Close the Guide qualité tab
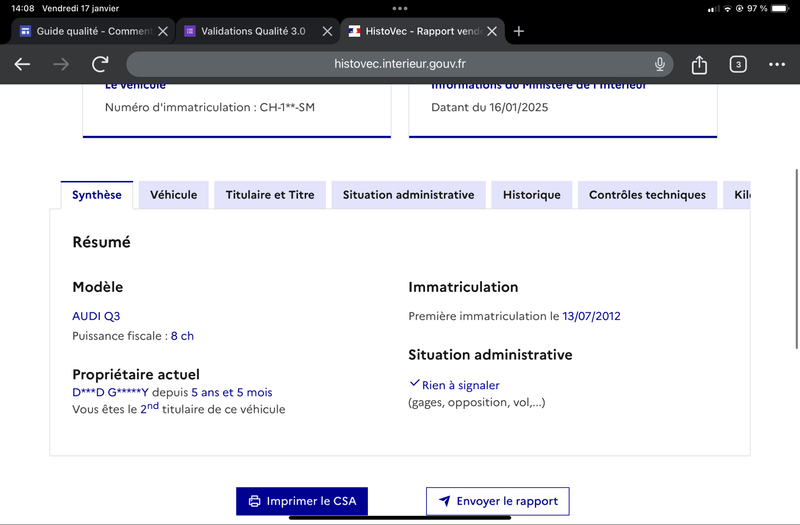 [163, 31]
